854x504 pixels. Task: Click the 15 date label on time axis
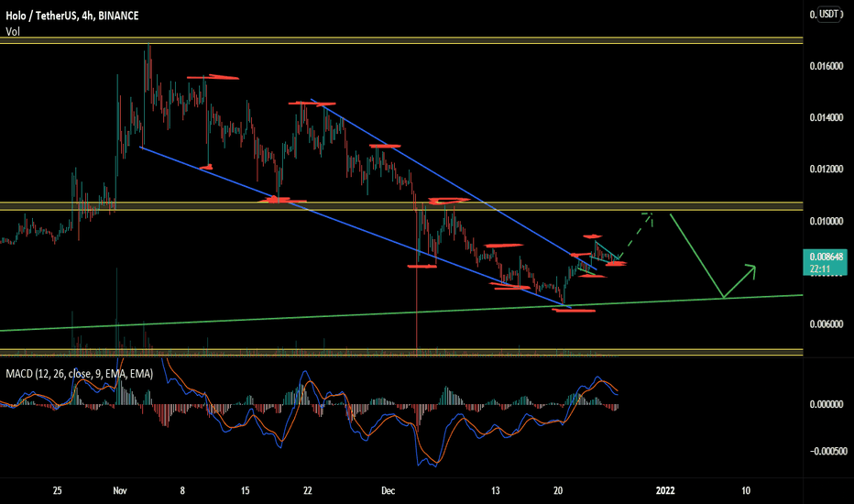pyautogui.click(x=245, y=491)
